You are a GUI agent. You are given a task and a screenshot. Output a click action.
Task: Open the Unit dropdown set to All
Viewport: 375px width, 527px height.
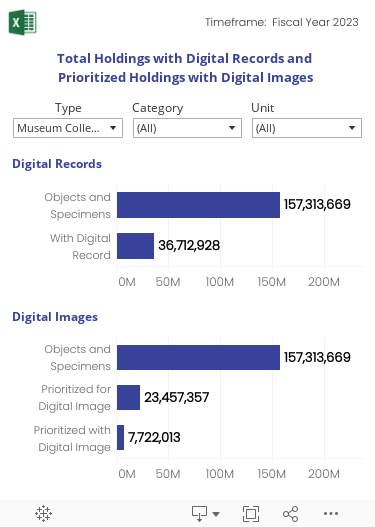click(x=307, y=128)
